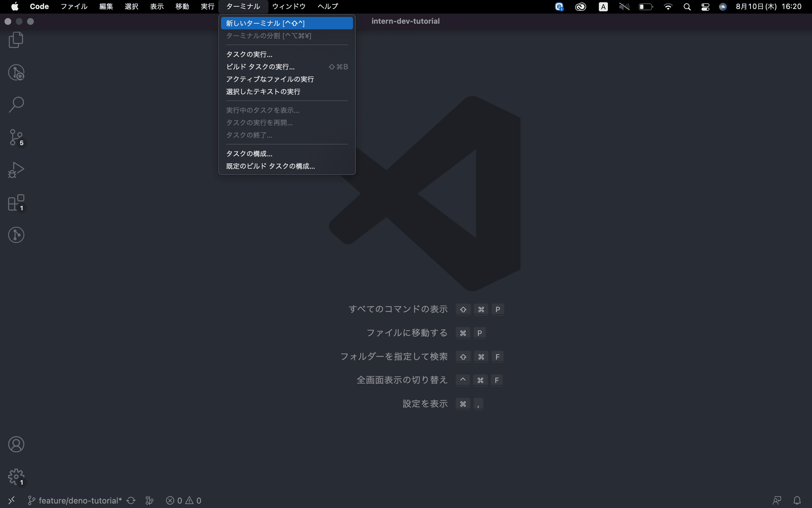The width and height of the screenshot is (812, 508).
Task: Click the input source A icon
Action: [603, 7]
